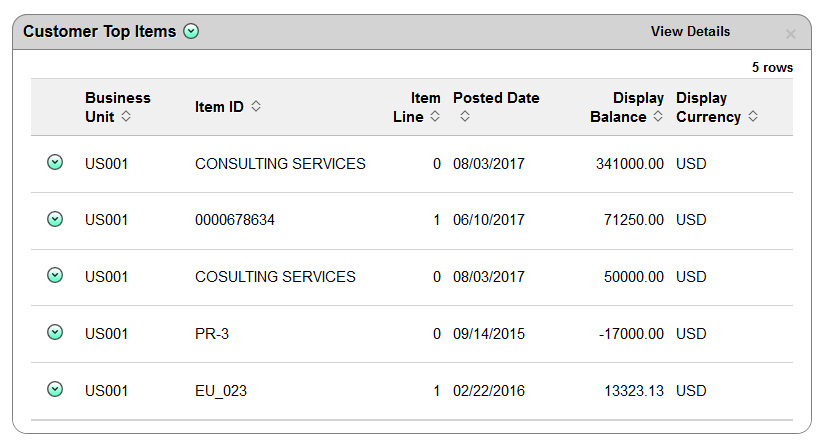Open action menu for COSULTING SERVICES row
Viewport: 827px width, 443px height.
click(x=55, y=275)
